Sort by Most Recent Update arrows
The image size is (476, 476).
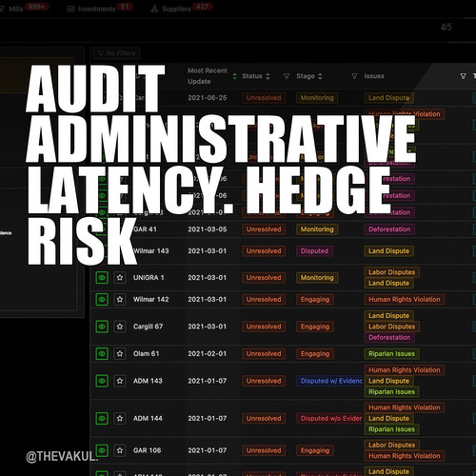click(x=234, y=76)
